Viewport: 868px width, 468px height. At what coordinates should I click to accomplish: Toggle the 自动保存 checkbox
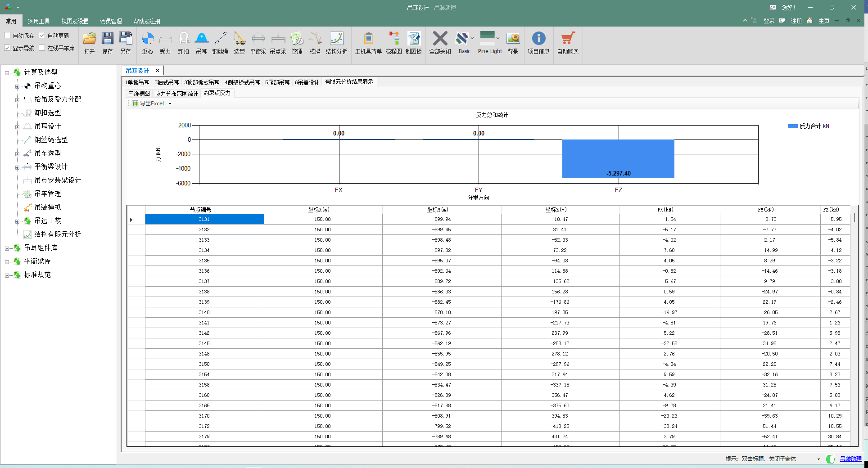(x=7, y=36)
